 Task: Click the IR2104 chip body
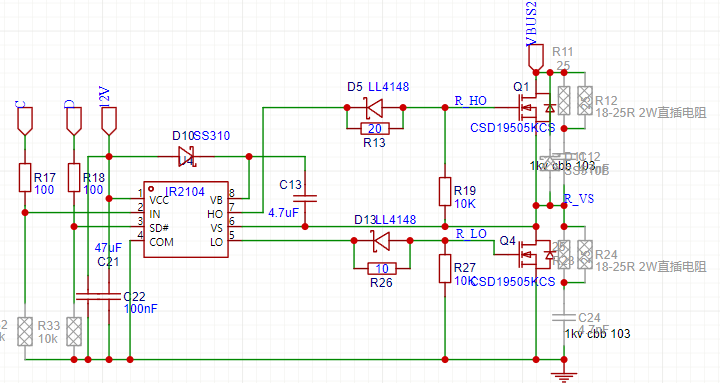point(186,220)
